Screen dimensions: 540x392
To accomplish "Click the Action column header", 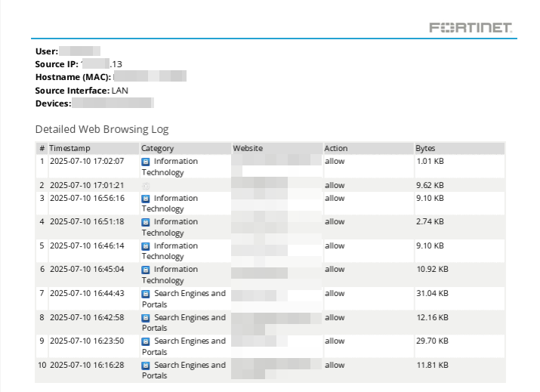I will click(x=335, y=149).
